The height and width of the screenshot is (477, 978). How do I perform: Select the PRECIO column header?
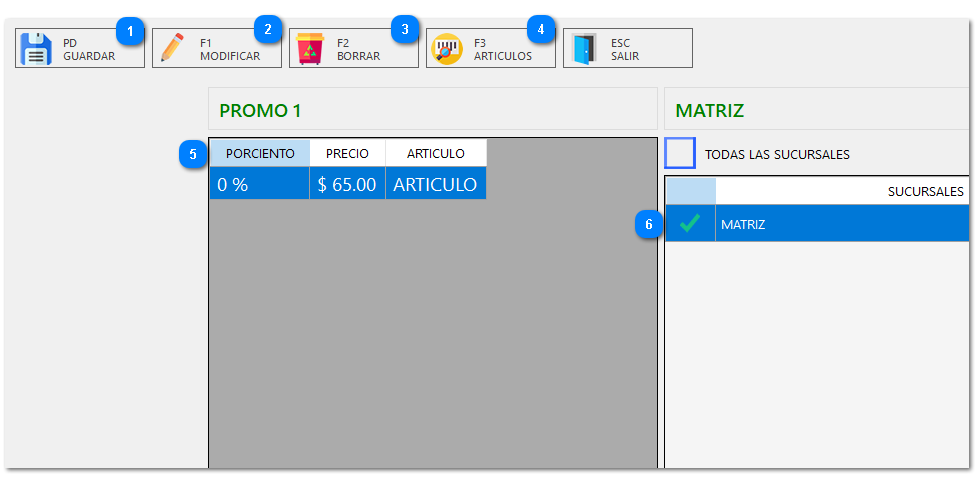(x=347, y=153)
